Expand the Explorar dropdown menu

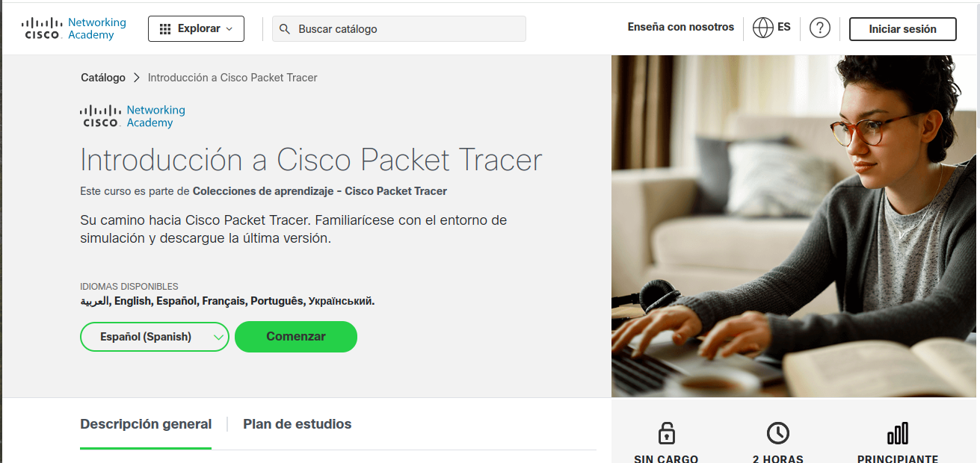click(x=196, y=29)
